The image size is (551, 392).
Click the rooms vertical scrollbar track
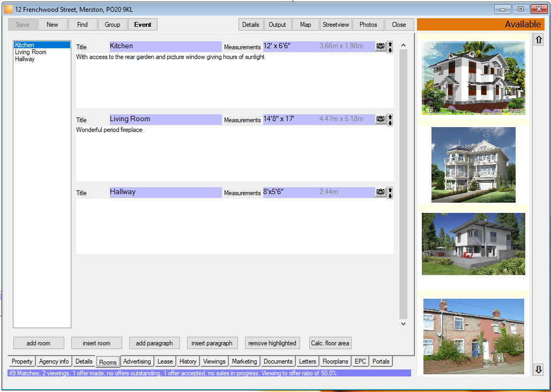(404, 184)
